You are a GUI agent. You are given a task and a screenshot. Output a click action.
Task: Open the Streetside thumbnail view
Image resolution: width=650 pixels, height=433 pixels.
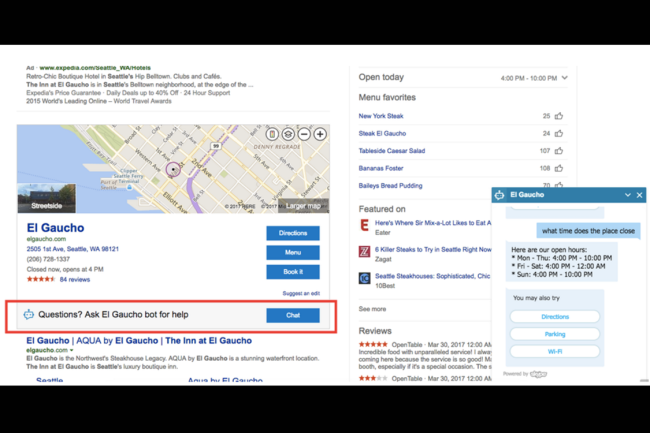click(46, 198)
